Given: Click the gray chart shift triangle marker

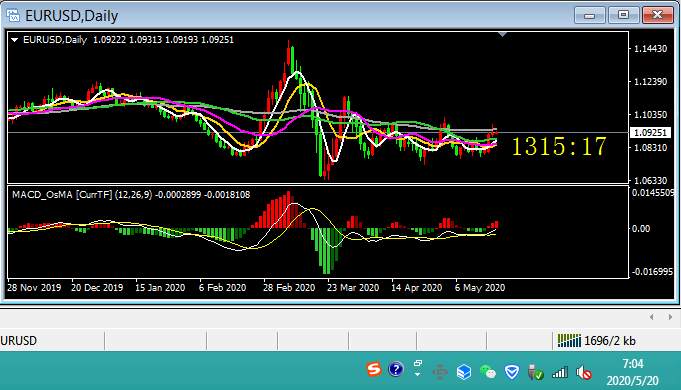Looking at the screenshot, I should pyautogui.click(x=502, y=34).
